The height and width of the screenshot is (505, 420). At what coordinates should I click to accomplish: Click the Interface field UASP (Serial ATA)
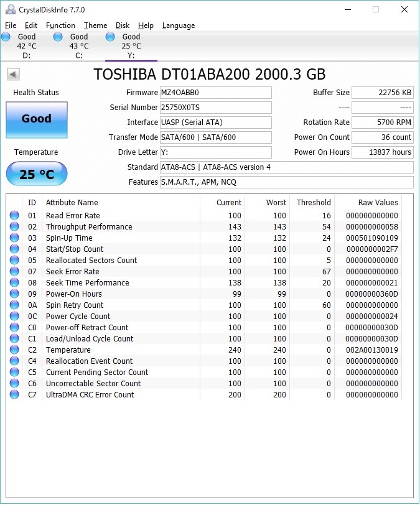pyautogui.click(x=216, y=123)
